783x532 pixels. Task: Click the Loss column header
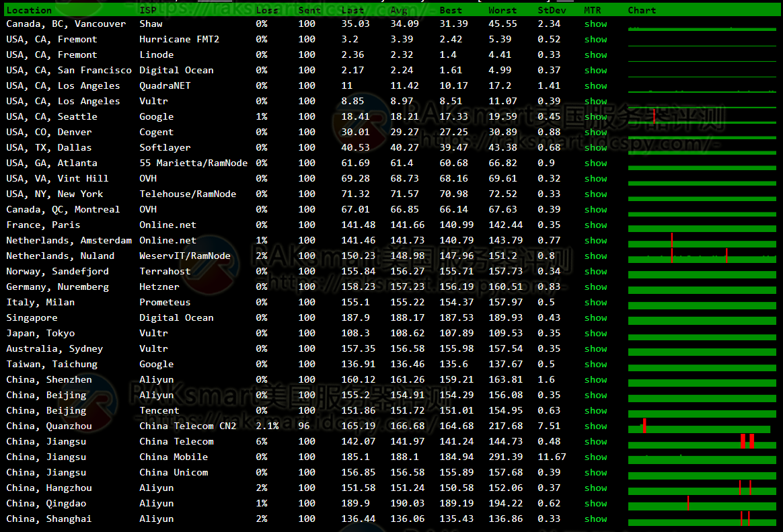[267, 11]
